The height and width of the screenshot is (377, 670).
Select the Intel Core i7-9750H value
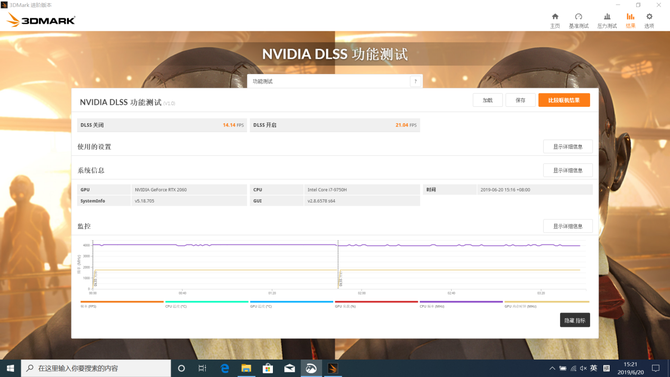click(327, 189)
